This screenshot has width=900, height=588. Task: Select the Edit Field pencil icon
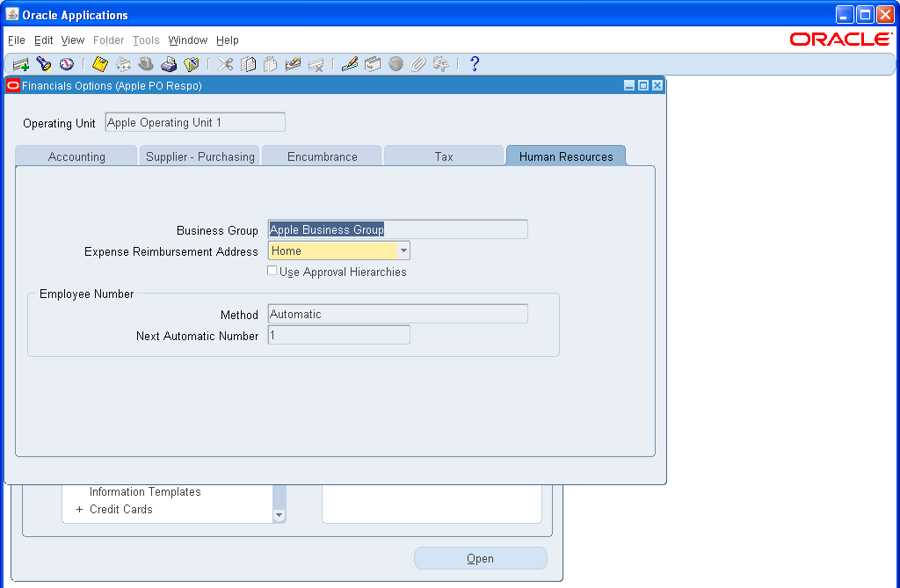(x=348, y=63)
